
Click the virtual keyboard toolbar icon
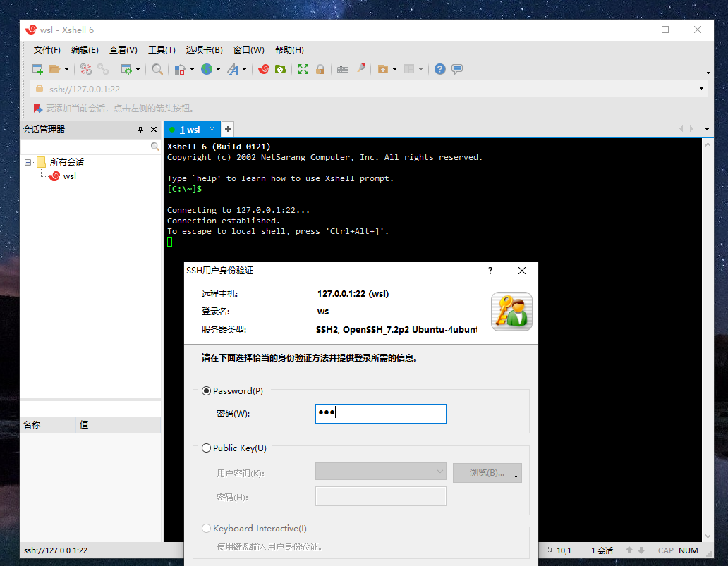click(x=343, y=69)
